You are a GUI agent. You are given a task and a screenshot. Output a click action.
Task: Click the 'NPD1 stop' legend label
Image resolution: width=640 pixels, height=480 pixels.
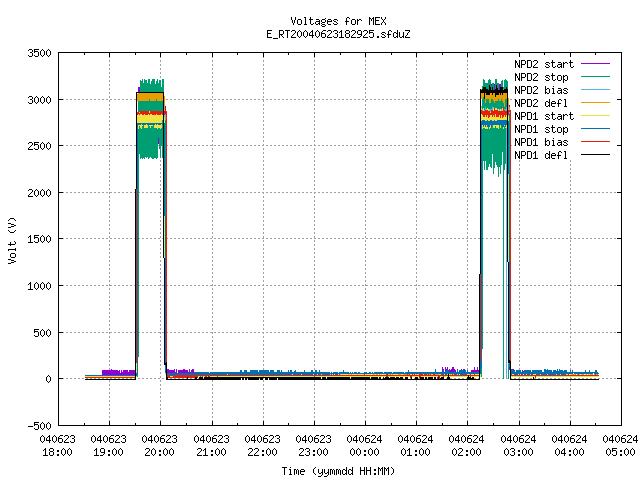(x=541, y=129)
